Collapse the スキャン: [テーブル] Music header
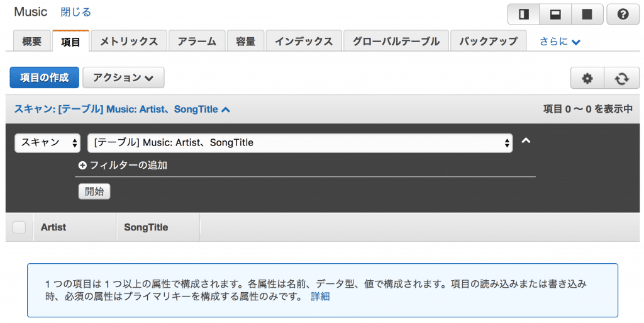 tap(122, 110)
